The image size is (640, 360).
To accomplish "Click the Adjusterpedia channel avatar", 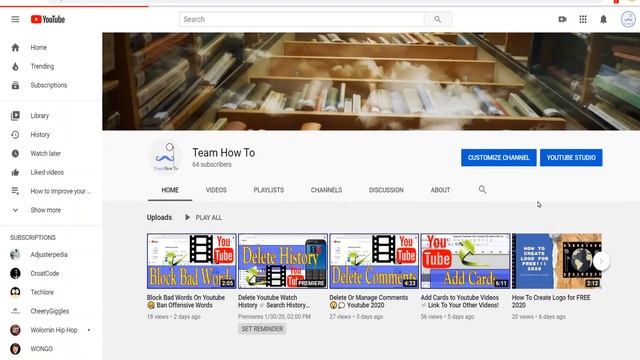I will [15, 254].
